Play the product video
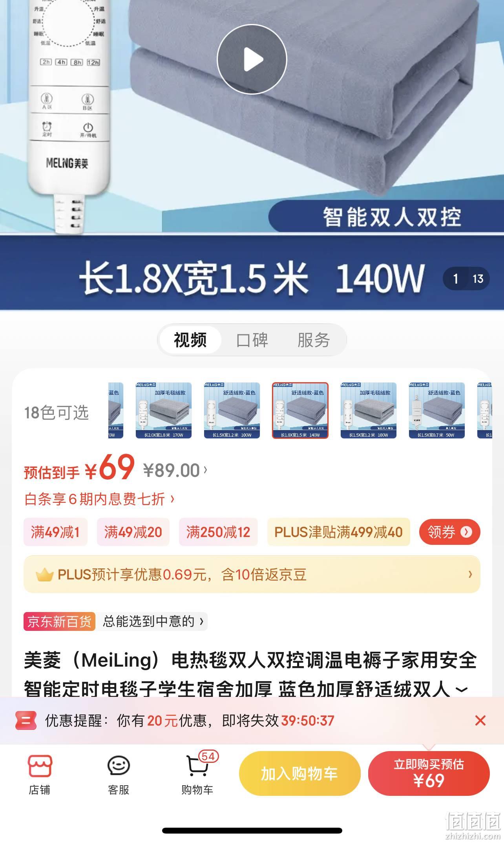Image resolution: width=504 pixels, height=843 pixels. tap(252, 59)
